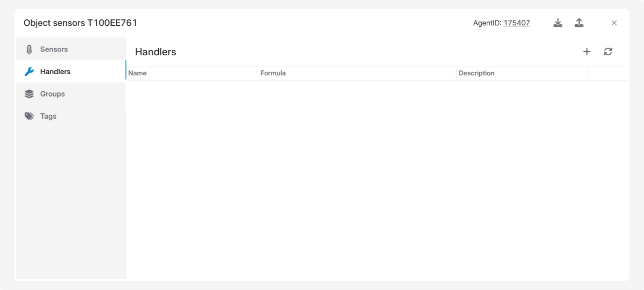
Task: Go to the Tags section
Action: pyautogui.click(x=48, y=116)
